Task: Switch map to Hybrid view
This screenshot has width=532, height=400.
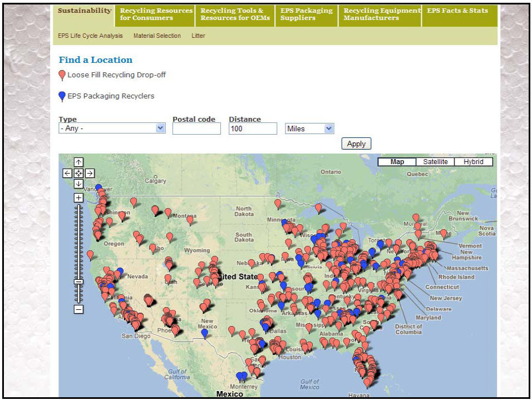Action: [x=474, y=162]
